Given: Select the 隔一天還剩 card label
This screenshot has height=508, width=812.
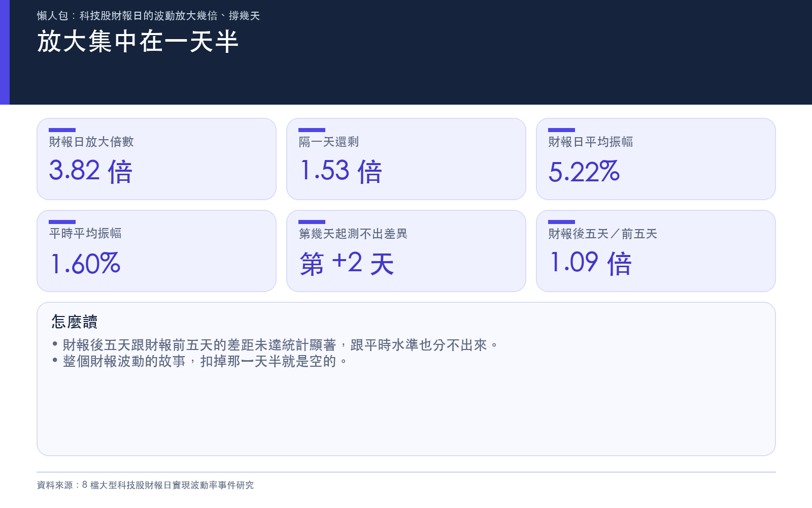Looking at the screenshot, I should click(329, 142).
